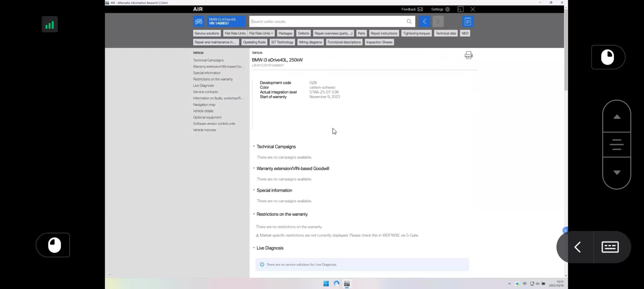This screenshot has height=289, width=644.
Task: Open the Windows Start menu
Action: pyautogui.click(x=326, y=283)
